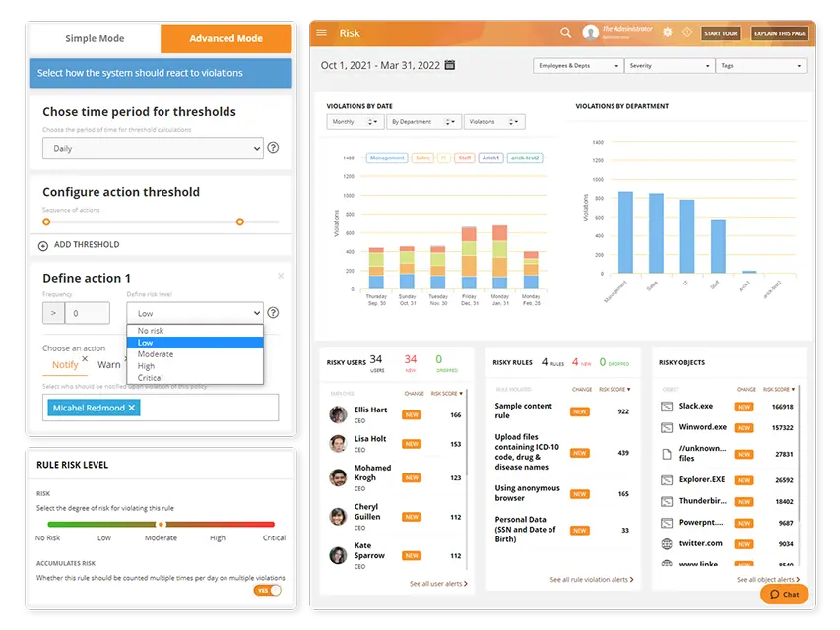The image size is (840, 630).
Task: Toggle Staff legend series
Action: coord(465,157)
